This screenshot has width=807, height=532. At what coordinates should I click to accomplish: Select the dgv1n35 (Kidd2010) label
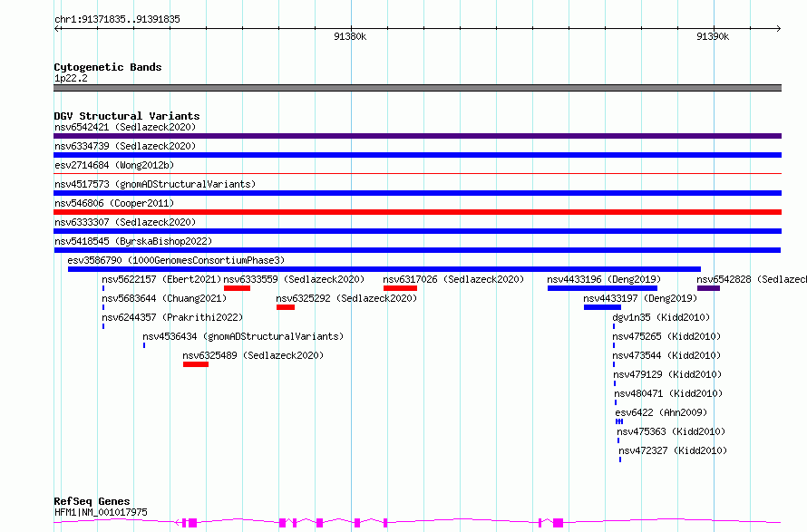pyautogui.click(x=661, y=317)
